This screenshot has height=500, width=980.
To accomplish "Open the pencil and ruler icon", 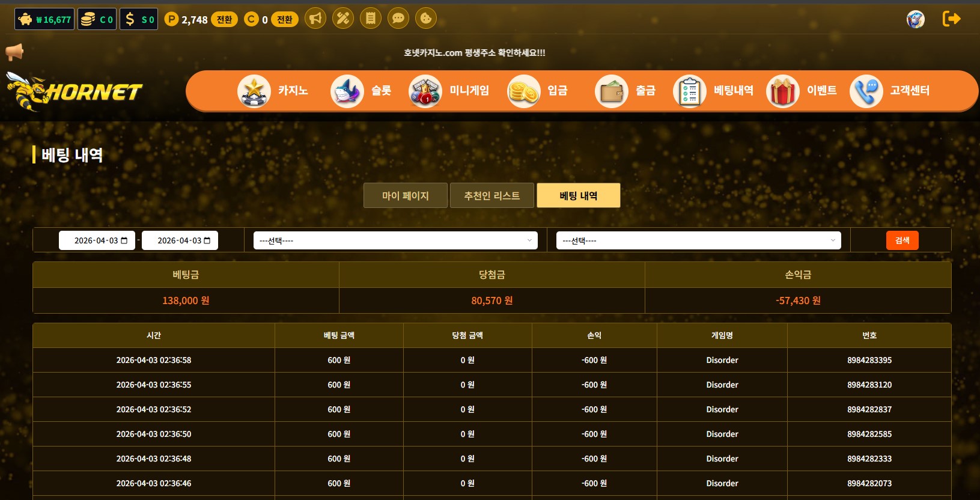I will 343,19.
